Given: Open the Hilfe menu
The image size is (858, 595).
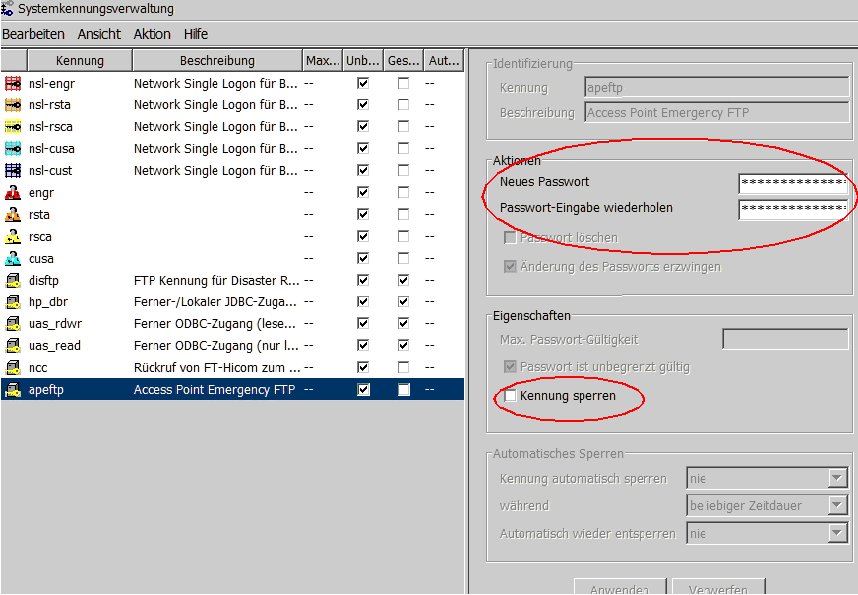Looking at the screenshot, I should pyautogui.click(x=196, y=34).
